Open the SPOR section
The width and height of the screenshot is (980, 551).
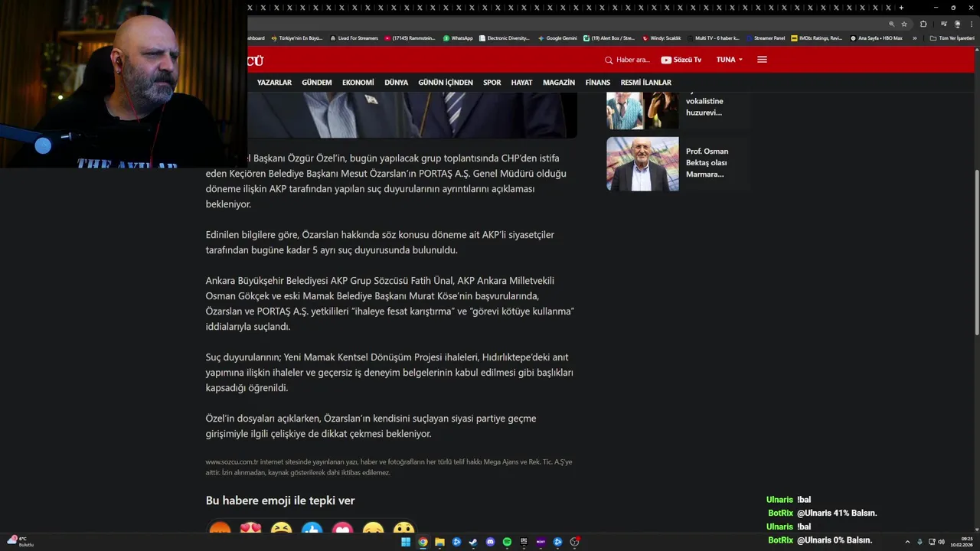tap(492, 83)
